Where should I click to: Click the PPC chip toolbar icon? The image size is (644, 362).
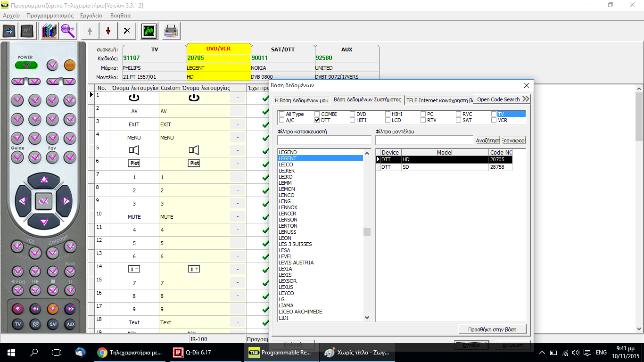27,31
